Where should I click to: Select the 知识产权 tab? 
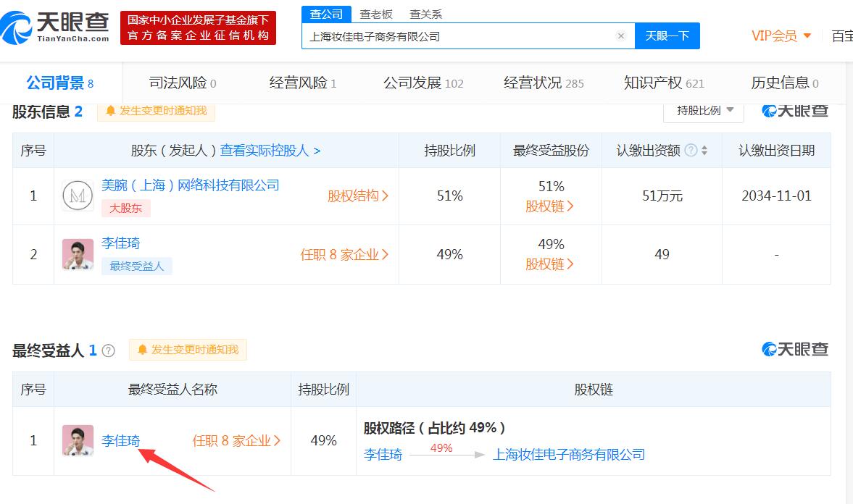pos(664,83)
